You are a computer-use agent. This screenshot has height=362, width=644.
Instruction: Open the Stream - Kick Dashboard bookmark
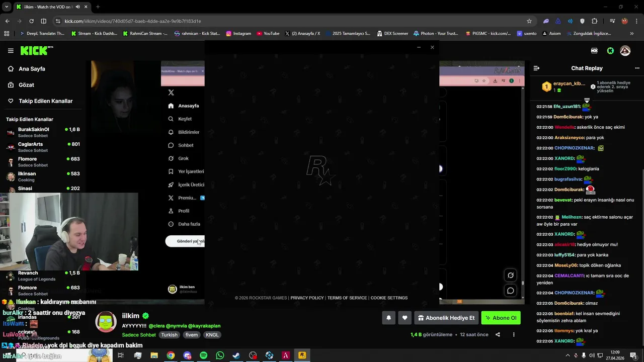point(94,34)
